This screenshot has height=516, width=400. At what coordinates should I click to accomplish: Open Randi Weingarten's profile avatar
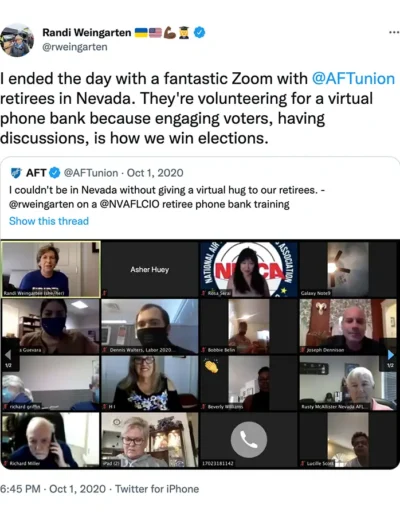pyautogui.click(x=17, y=40)
